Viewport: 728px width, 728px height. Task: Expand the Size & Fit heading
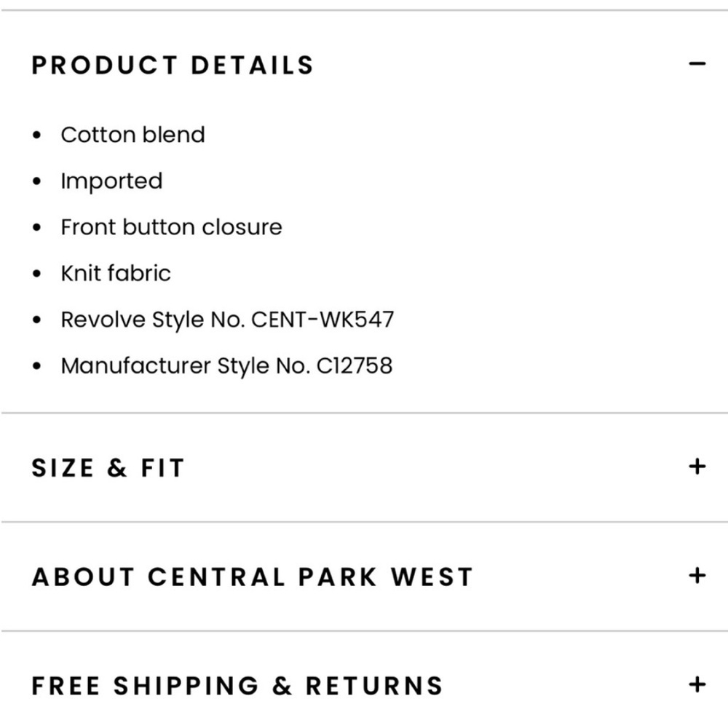coord(108,467)
